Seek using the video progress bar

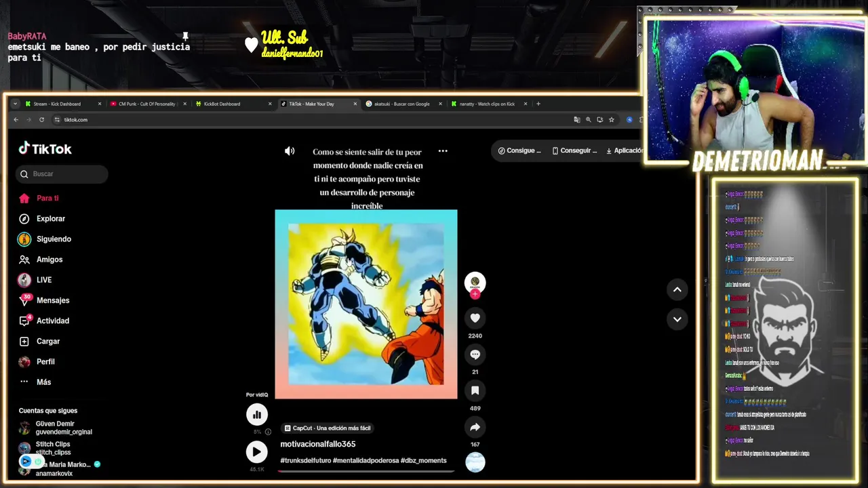click(x=366, y=470)
